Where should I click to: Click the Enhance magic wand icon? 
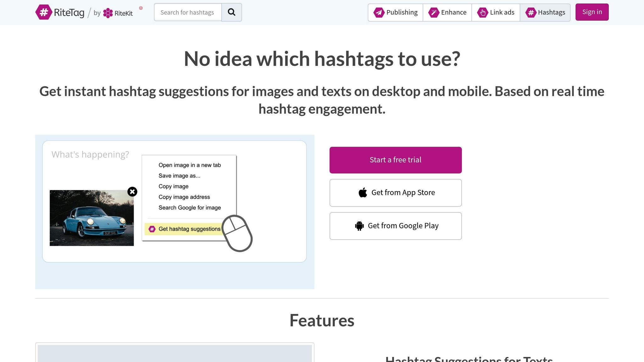(433, 13)
